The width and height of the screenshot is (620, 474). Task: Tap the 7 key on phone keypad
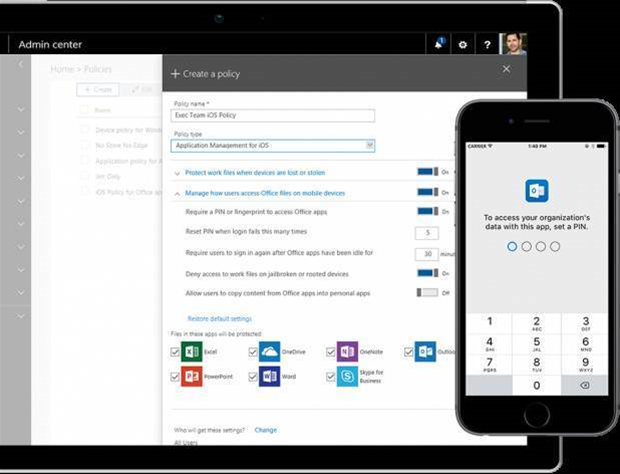coord(490,364)
